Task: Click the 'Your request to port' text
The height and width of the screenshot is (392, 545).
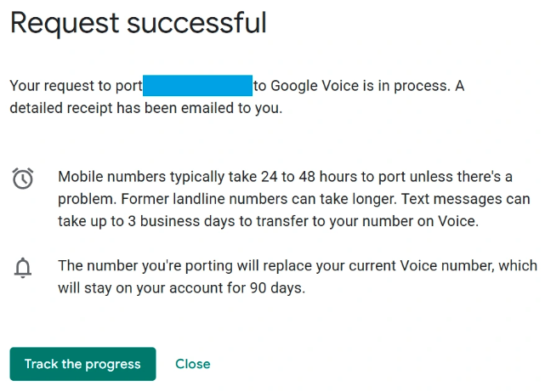Action: click(x=75, y=86)
